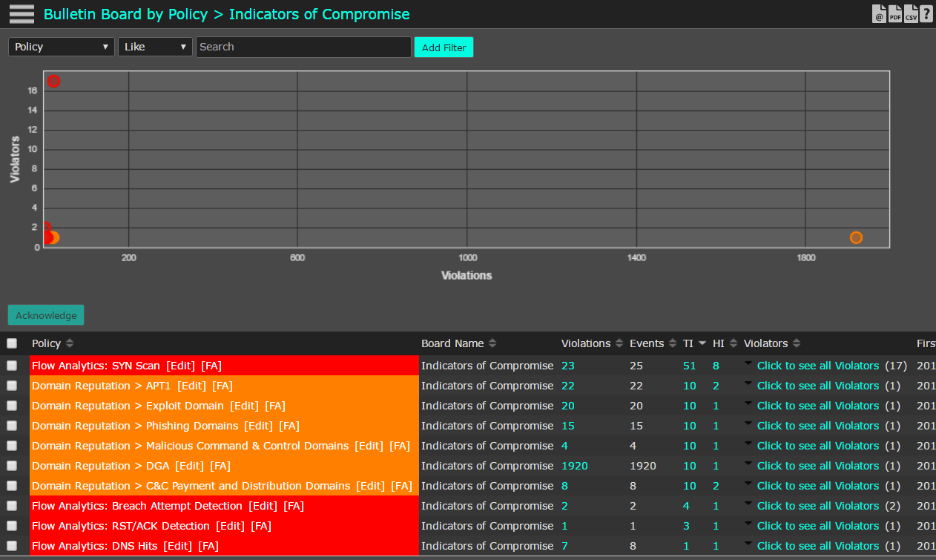Image resolution: width=936 pixels, height=560 pixels.
Task: Select the Domain Reputation > DGA checkbox
Action: [12, 466]
